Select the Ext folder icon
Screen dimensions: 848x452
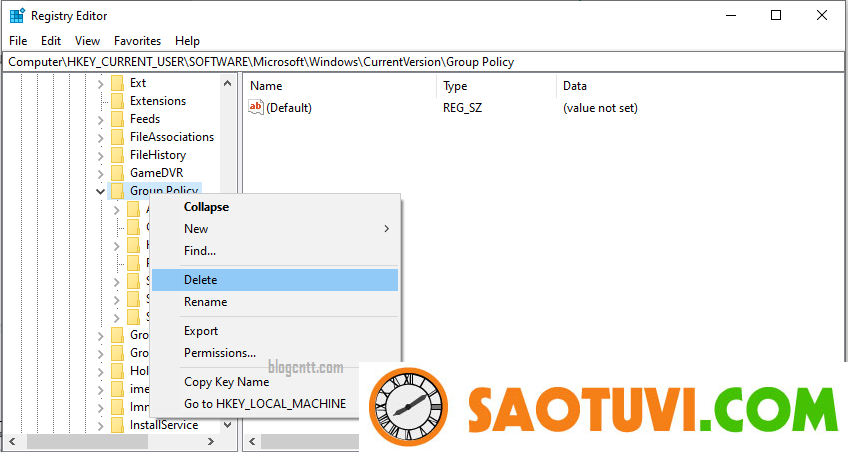tap(117, 83)
